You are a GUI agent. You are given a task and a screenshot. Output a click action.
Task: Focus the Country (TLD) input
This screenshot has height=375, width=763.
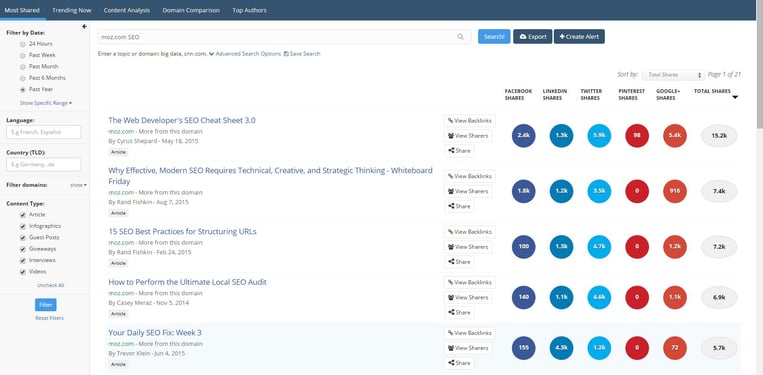click(x=44, y=164)
